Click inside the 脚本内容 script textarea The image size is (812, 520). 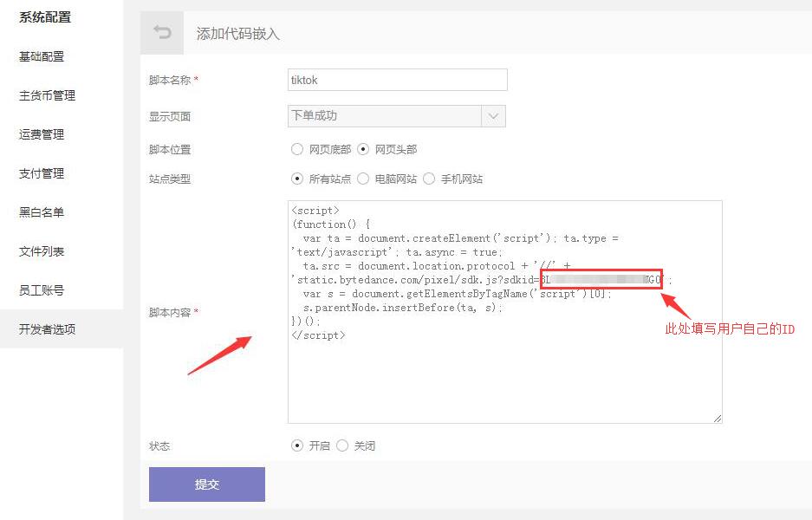pyautogui.click(x=505, y=312)
